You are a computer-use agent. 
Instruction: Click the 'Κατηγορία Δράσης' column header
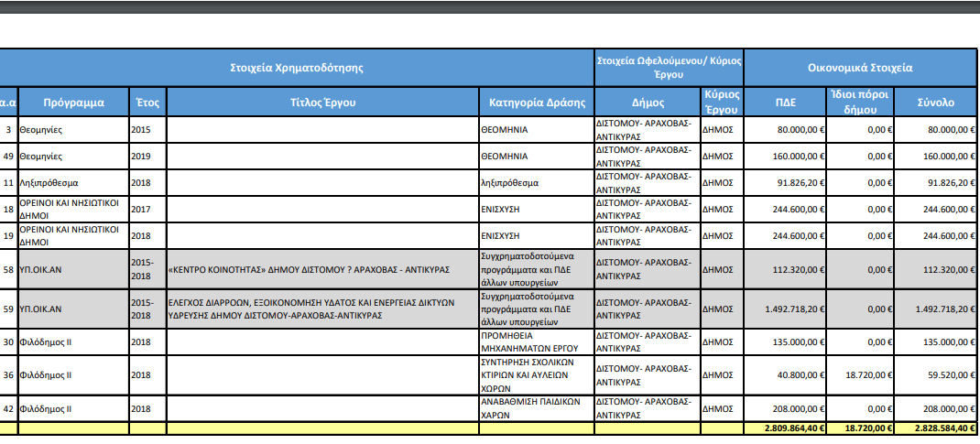[537, 102]
